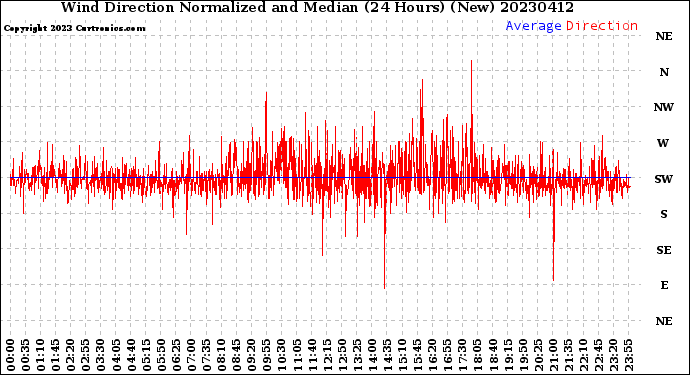Click the 09:20 time axis label
The width and height of the screenshot is (690, 375).
point(252,355)
